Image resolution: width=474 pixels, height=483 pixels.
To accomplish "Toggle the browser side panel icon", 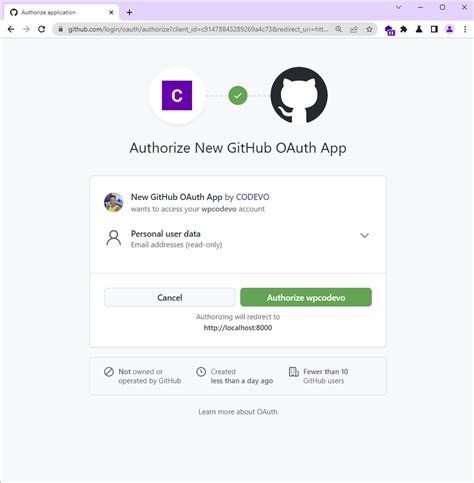I will (x=434, y=29).
